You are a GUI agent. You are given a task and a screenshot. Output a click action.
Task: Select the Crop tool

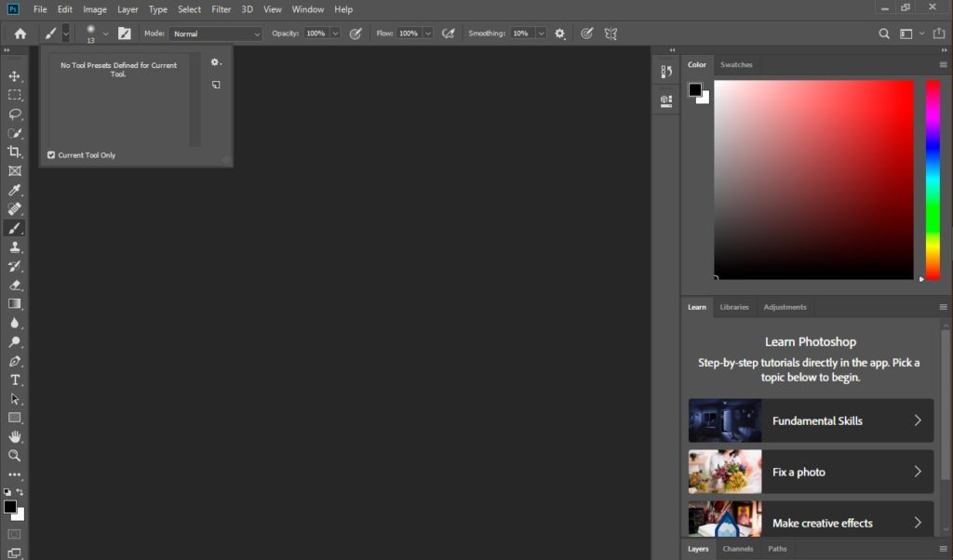click(15, 152)
